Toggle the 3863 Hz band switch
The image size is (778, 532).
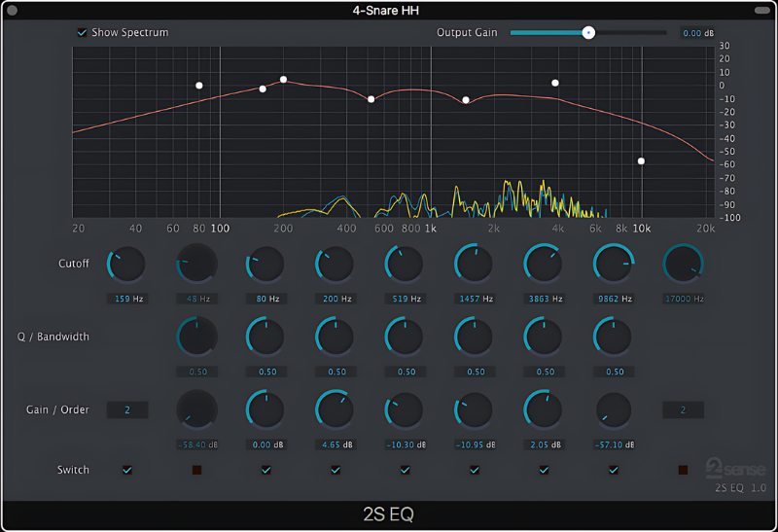tap(545, 470)
